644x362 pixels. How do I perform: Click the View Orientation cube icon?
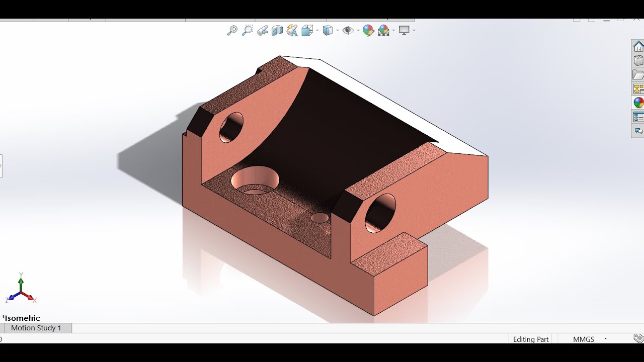[x=307, y=31]
